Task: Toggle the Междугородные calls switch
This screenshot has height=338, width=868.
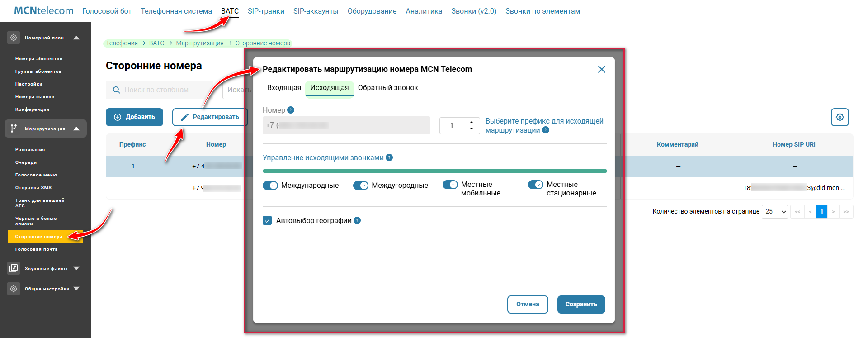Action: point(361,186)
